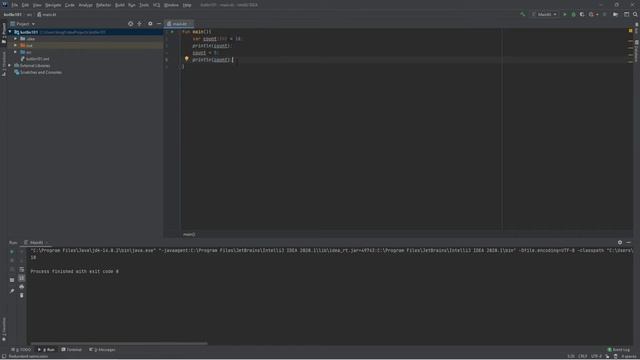Click the Clear All trash icon in console
Screen dimensions: 640x360
click(22, 295)
